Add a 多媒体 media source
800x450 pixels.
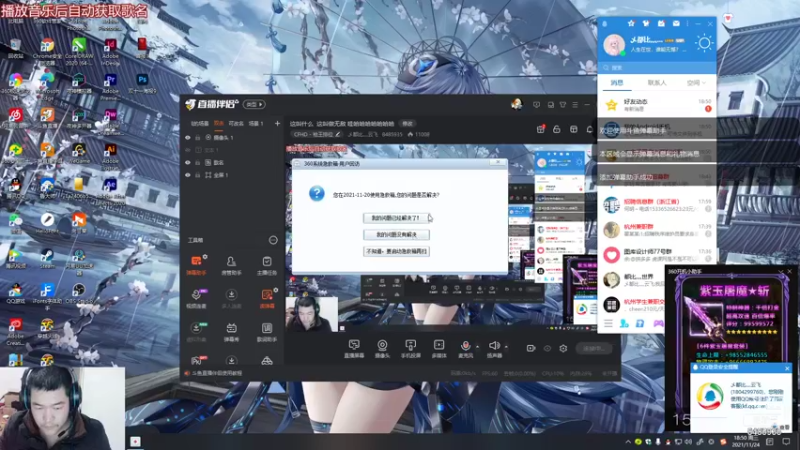[439, 349]
